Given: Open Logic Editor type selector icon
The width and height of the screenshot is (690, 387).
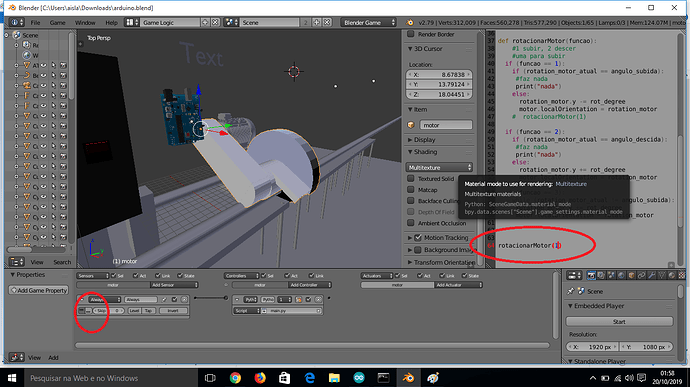Looking at the screenshot, I should point(17,357).
